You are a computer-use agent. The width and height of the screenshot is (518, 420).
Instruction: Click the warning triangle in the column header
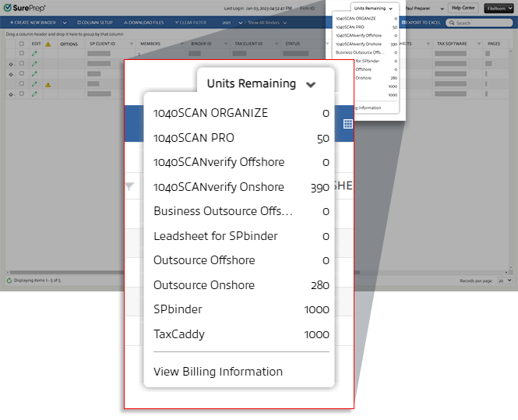pyautogui.click(x=48, y=44)
